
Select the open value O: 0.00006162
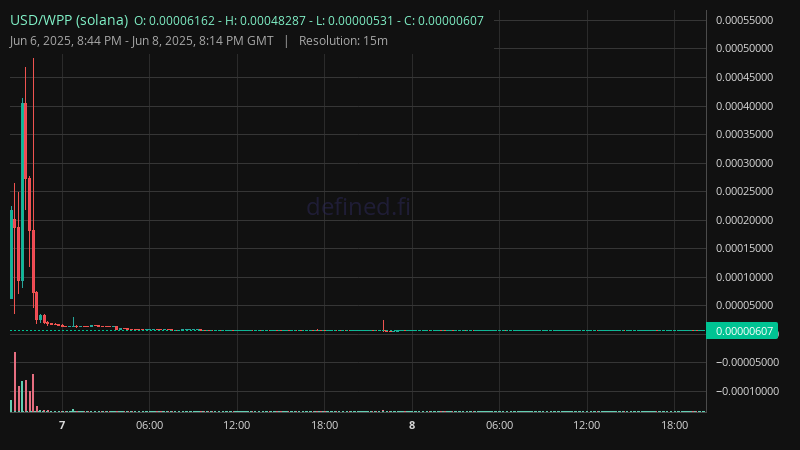click(174, 21)
